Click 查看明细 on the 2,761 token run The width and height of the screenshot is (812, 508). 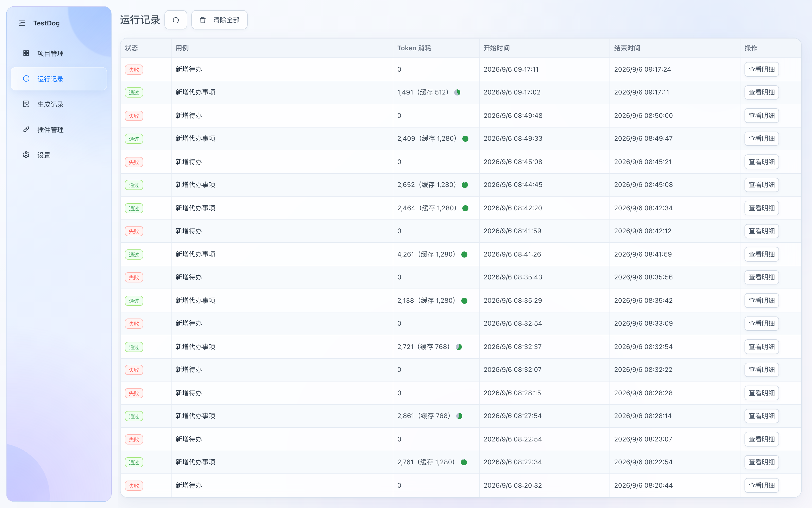[x=762, y=462]
